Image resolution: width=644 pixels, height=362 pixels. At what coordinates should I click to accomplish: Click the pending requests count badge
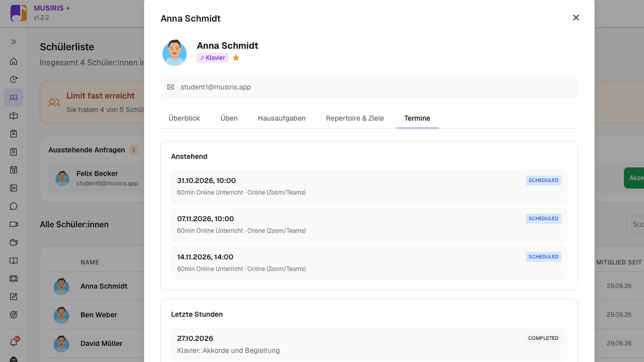click(134, 150)
